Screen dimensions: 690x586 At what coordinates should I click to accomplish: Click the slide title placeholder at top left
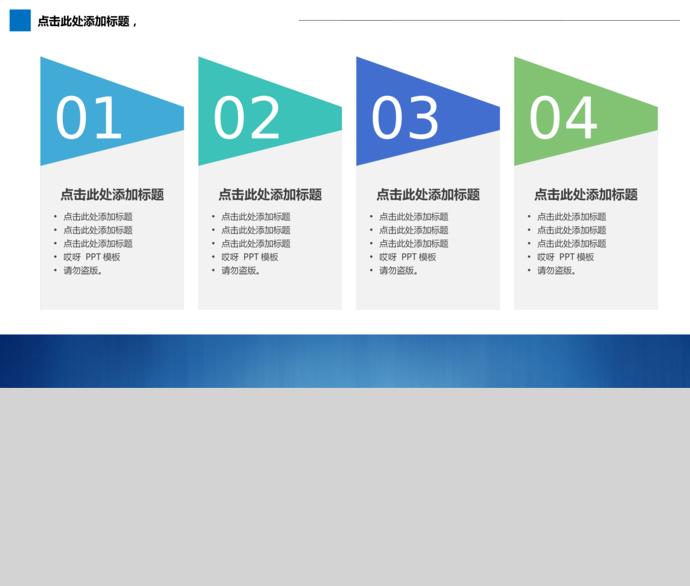pyautogui.click(x=87, y=21)
